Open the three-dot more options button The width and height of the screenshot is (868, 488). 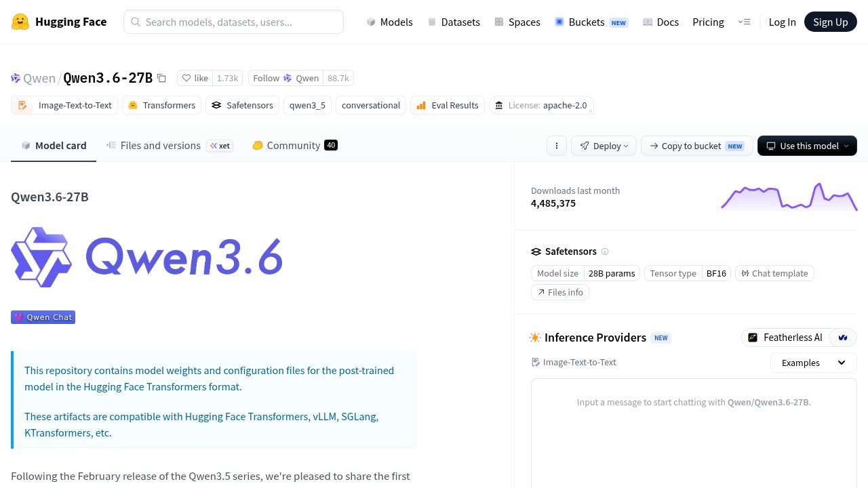[x=557, y=146]
